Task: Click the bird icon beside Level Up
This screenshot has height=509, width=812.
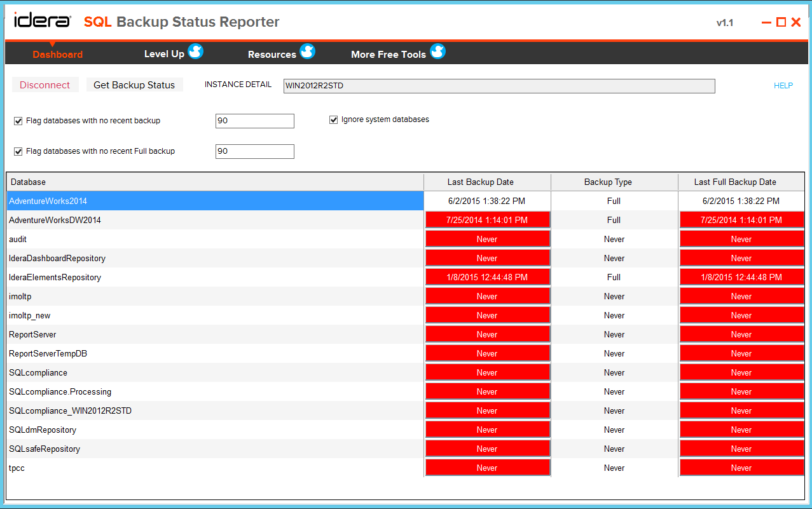Action: pyautogui.click(x=196, y=51)
